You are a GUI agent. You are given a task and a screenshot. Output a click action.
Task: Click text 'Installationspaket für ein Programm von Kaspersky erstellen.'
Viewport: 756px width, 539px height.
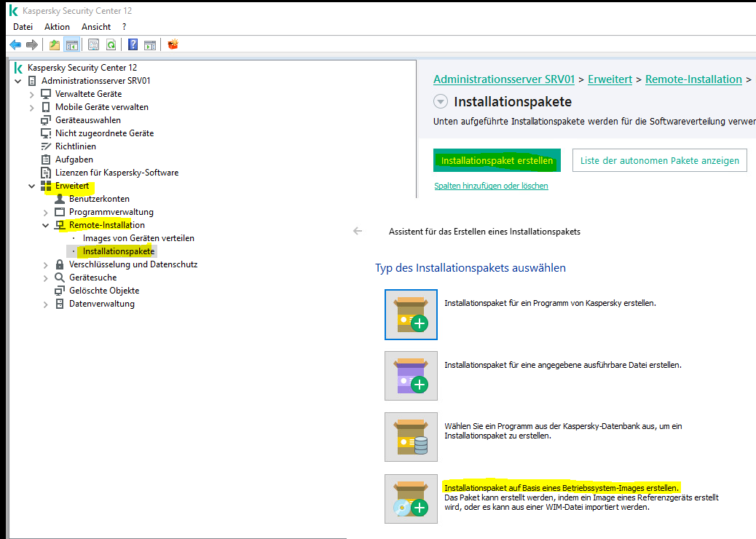point(550,303)
